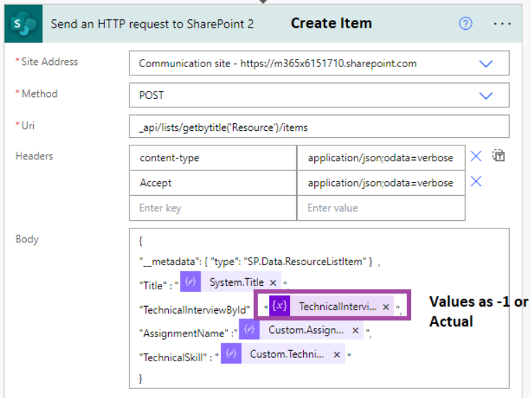
Task: Expand the Site Address dropdown
Action: (486, 64)
